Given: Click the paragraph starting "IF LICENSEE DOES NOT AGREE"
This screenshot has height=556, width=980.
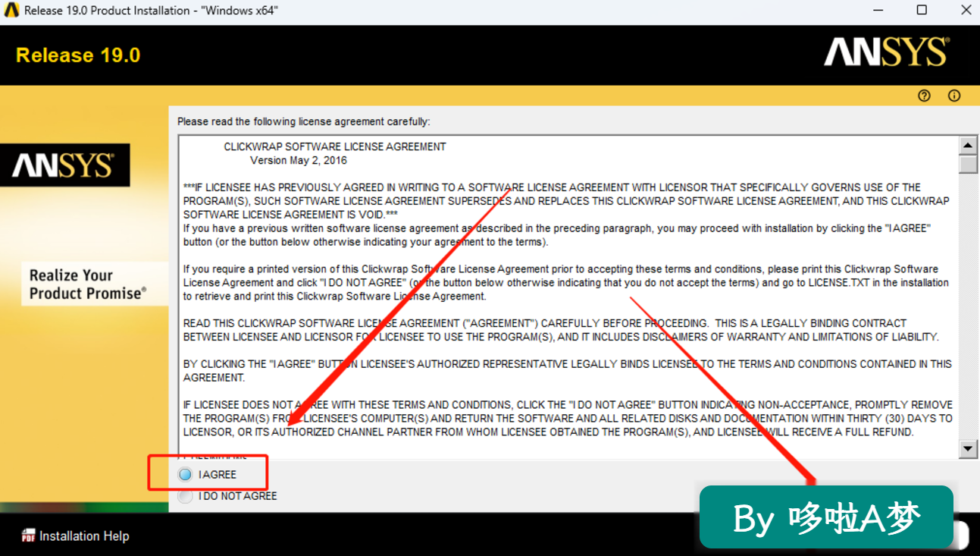Looking at the screenshot, I should click(x=568, y=419).
